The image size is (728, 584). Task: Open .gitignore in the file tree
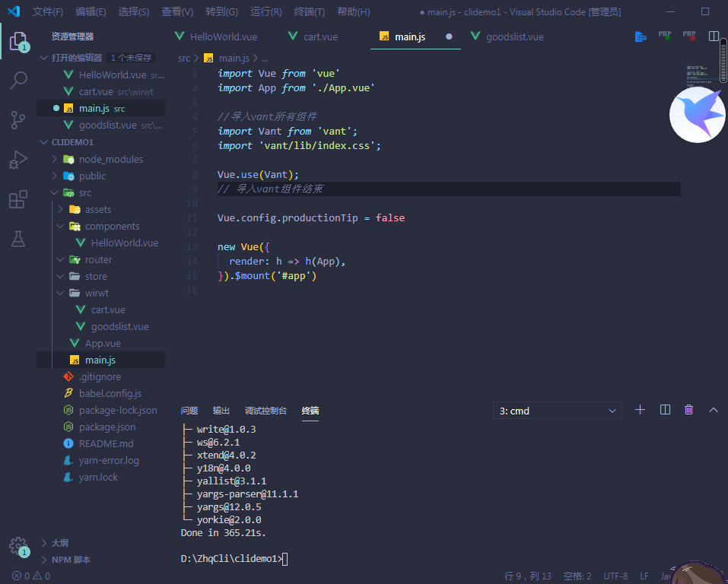tap(100, 376)
